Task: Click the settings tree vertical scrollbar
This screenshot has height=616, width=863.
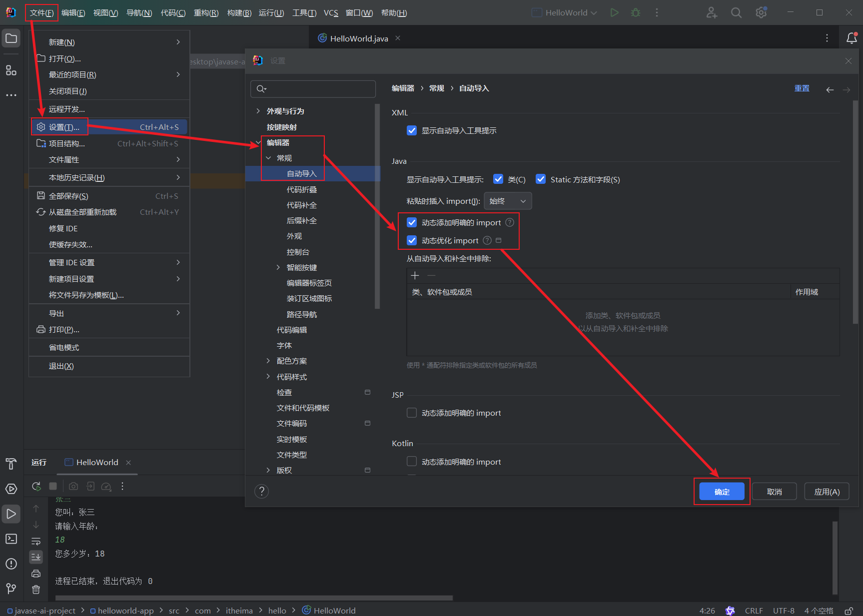Action: pos(377,206)
